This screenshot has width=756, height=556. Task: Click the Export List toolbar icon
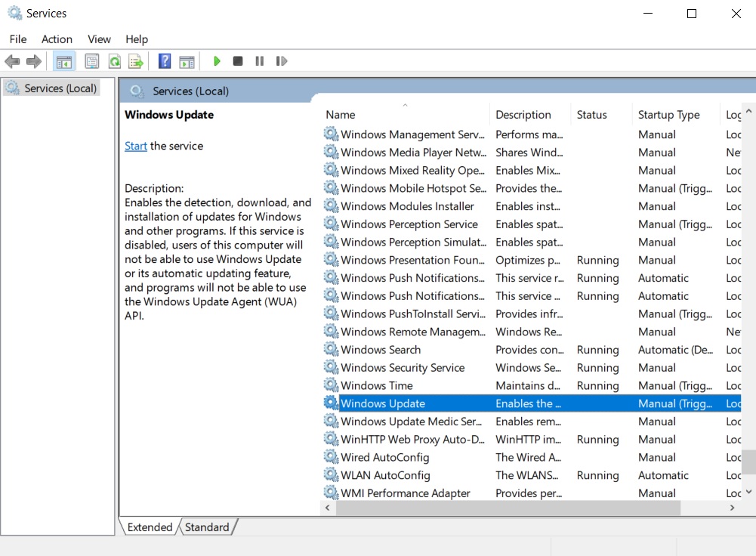pos(136,61)
